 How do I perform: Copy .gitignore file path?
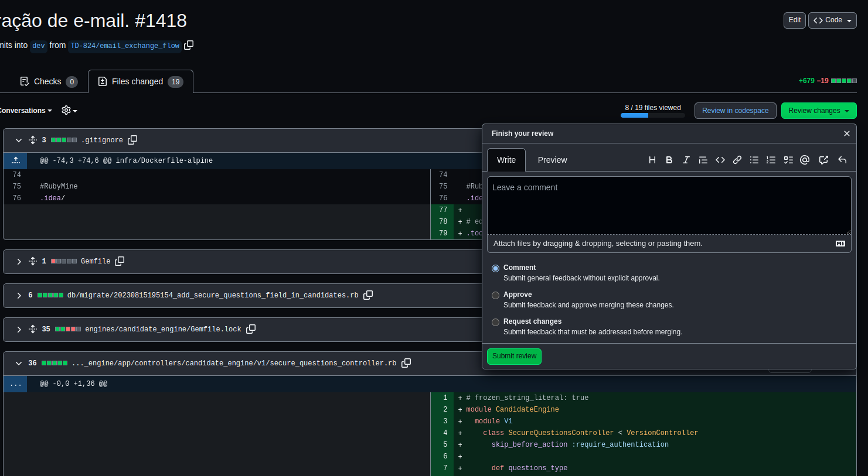132,140
